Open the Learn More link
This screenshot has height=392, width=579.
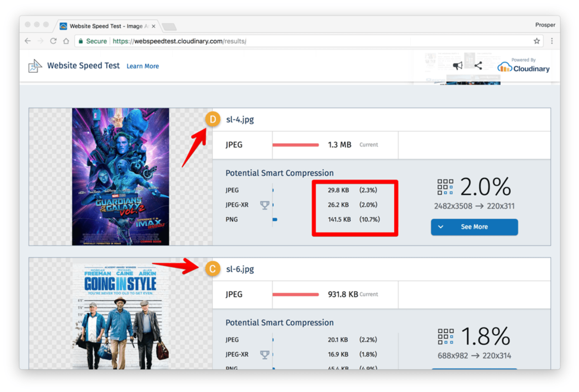143,66
